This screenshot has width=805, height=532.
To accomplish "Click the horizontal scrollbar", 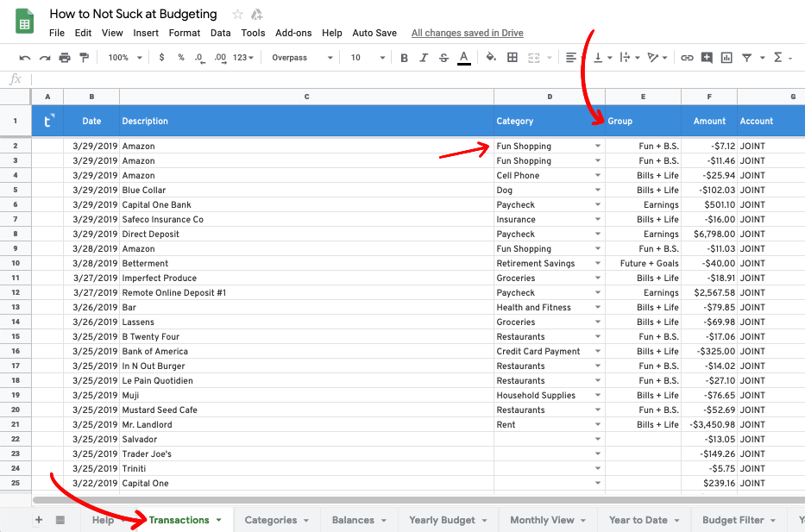I will (419, 500).
